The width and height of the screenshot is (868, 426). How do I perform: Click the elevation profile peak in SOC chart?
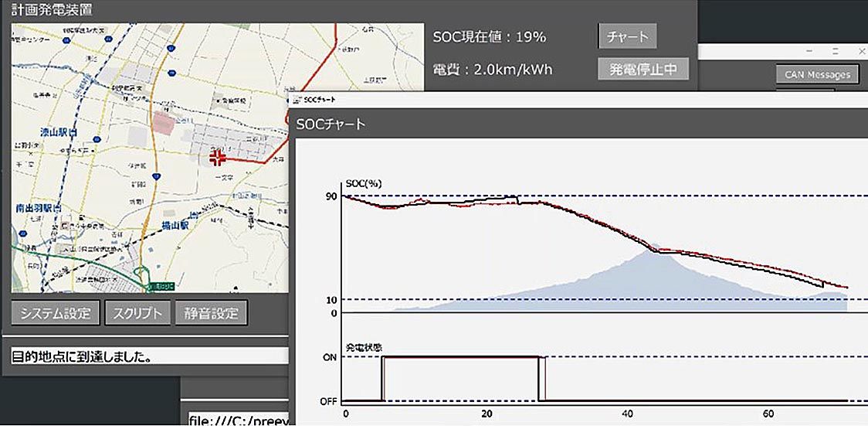coord(654,249)
